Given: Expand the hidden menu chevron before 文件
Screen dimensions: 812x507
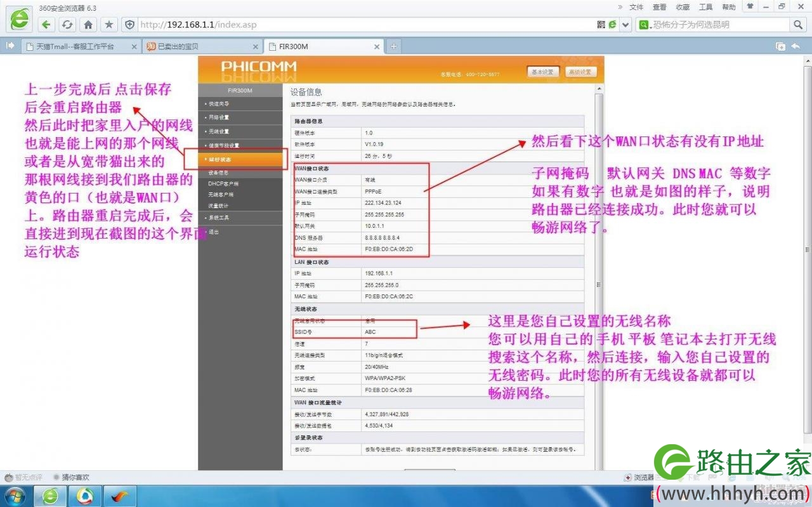Looking at the screenshot, I should pyautogui.click(x=620, y=7).
